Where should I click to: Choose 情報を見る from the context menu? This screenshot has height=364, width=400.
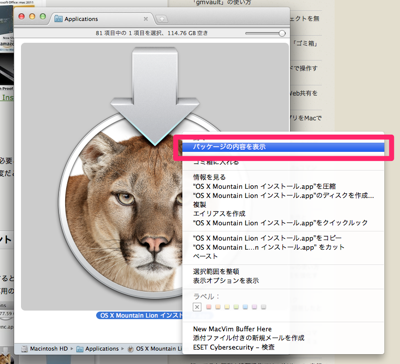tap(209, 177)
